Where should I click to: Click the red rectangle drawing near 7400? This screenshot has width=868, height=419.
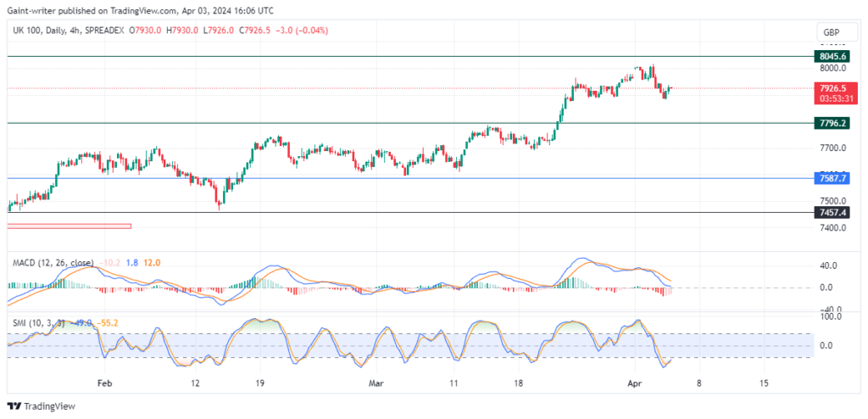coord(70,226)
